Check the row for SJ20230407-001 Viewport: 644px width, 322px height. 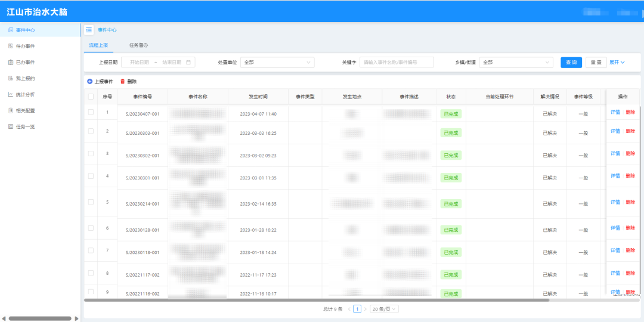pyautogui.click(x=91, y=112)
